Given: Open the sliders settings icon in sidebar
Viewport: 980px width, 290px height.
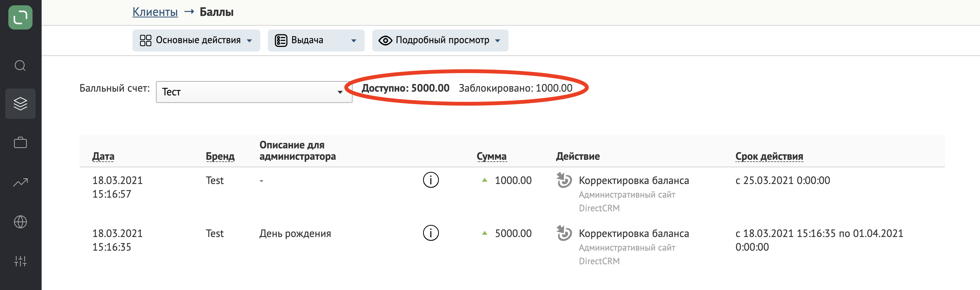Looking at the screenshot, I should pyautogui.click(x=20, y=261).
